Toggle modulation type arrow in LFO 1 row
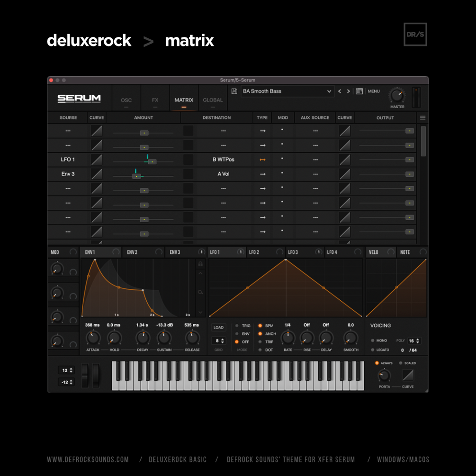The height and width of the screenshot is (476, 476). tap(262, 160)
